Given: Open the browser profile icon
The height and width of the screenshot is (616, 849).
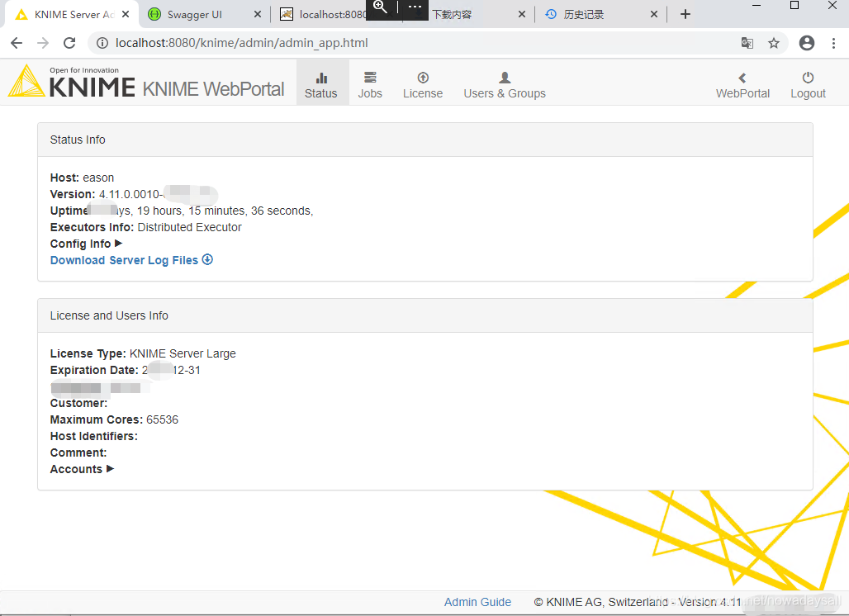Looking at the screenshot, I should [807, 43].
